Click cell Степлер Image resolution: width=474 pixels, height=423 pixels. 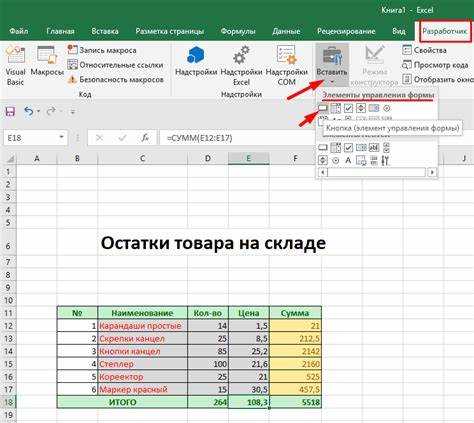143,364
